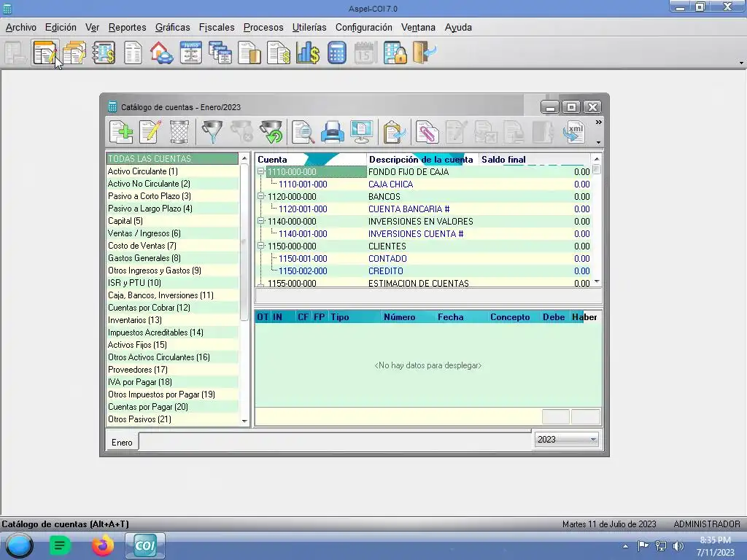Open catalog toolbar options small down arrow
This screenshot has height=560, width=747.
pos(598,142)
